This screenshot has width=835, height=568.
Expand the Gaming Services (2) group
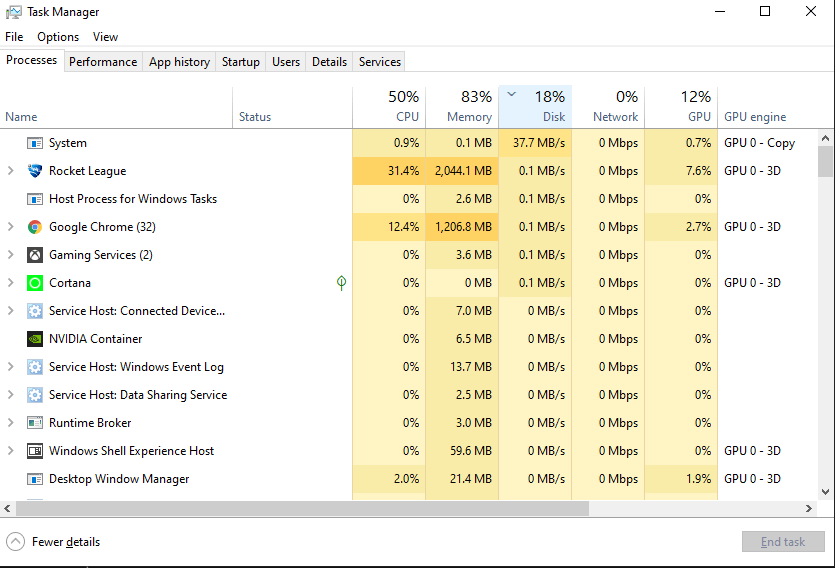pos(10,255)
